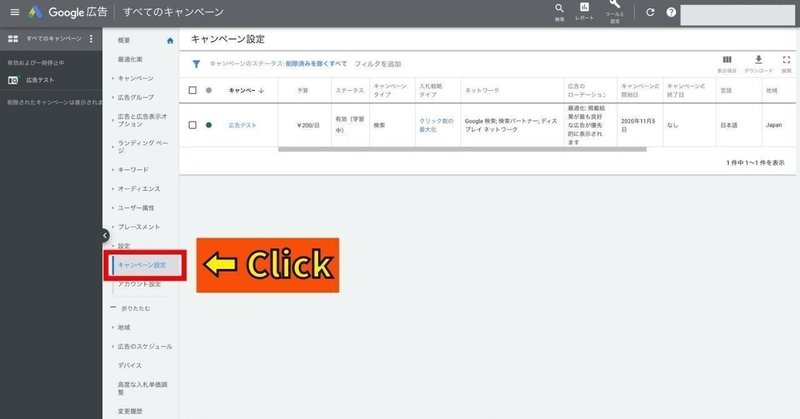
Task: Open 高度な入札単価調整 page
Action: [x=142, y=388]
